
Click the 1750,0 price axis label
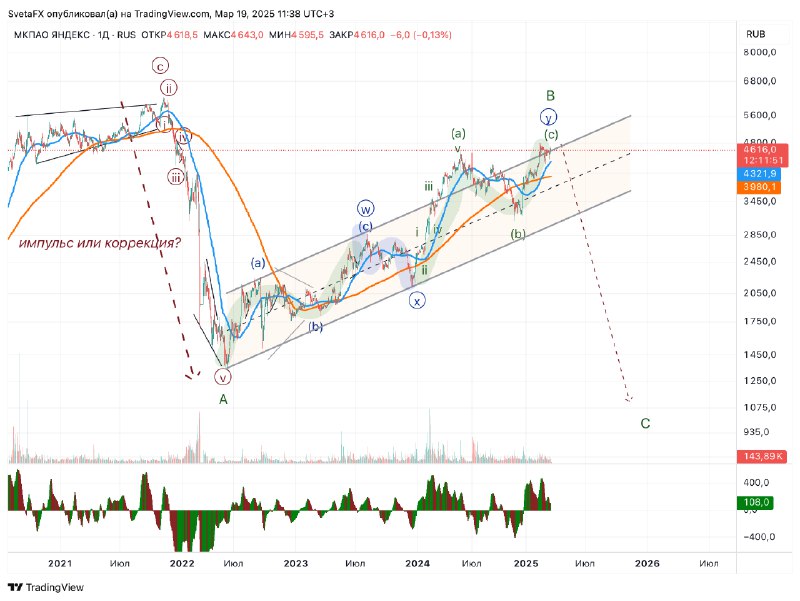(x=760, y=321)
